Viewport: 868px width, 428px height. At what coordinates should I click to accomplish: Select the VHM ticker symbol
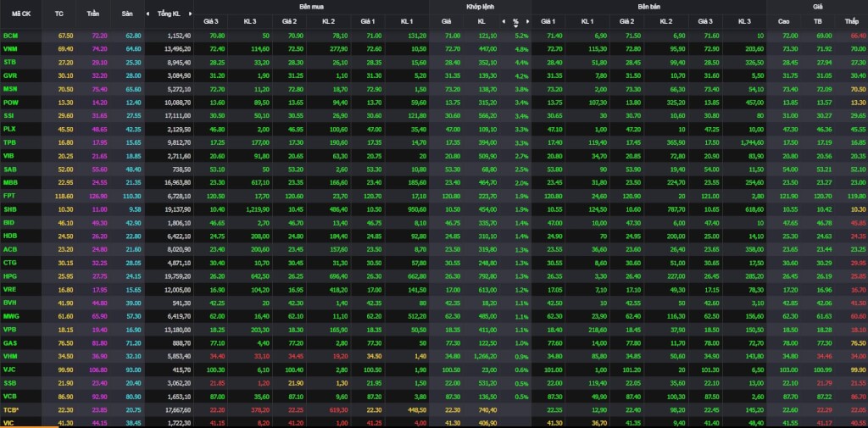point(10,357)
